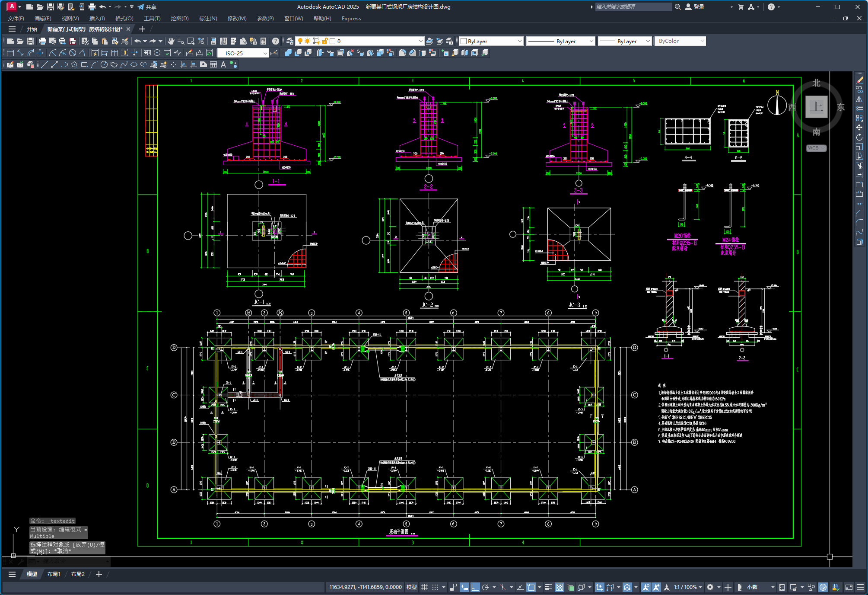Viewport: 868px width, 595px height.
Task: Click the 共享 share button
Action: point(147,7)
